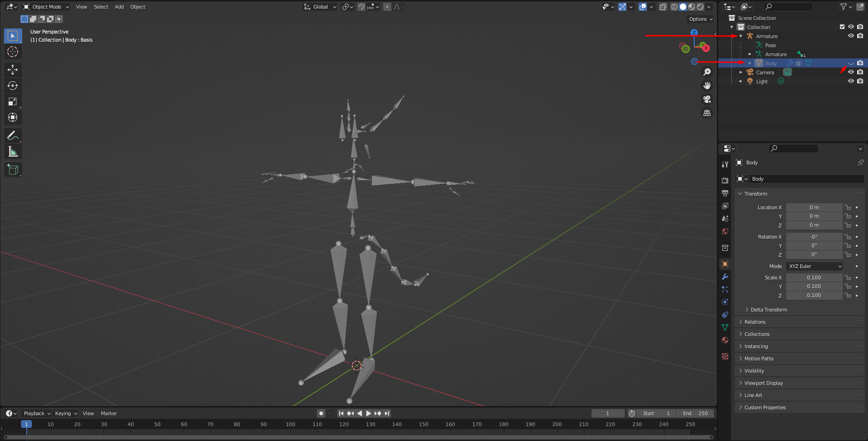Screen dimensions: 868x441
Task: Open the Object Data properties tab
Action: pos(725,327)
